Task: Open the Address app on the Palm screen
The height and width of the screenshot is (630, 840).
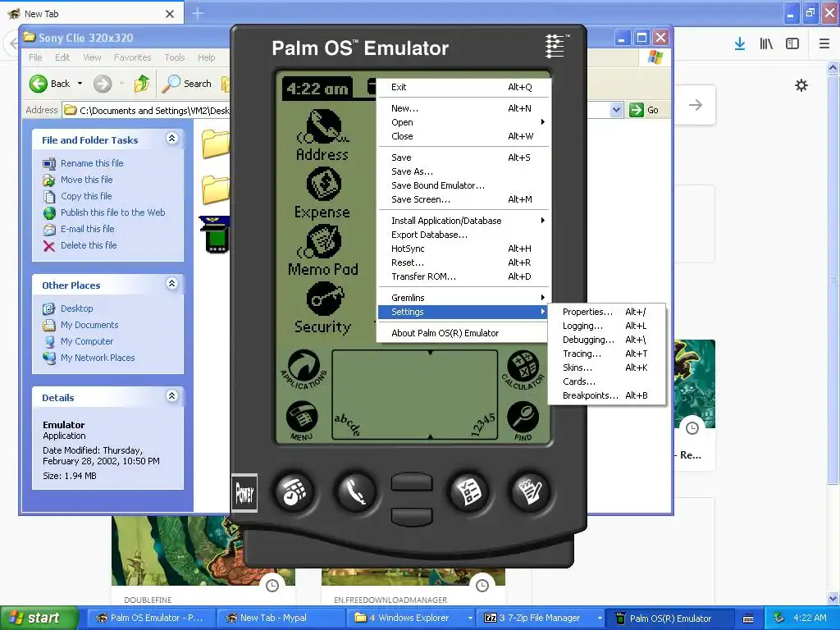Action: tap(322, 134)
